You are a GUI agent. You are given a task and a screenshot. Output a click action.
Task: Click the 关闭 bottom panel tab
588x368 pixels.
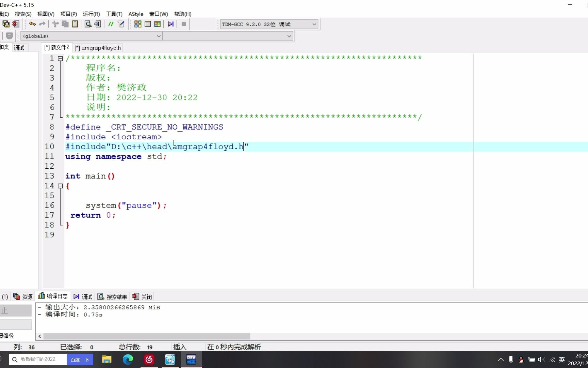click(142, 297)
